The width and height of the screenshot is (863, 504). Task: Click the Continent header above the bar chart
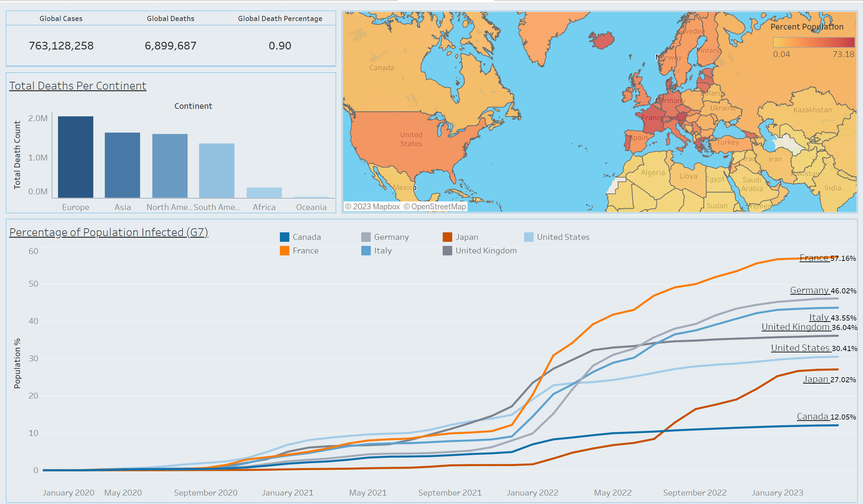click(x=193, y=106)
